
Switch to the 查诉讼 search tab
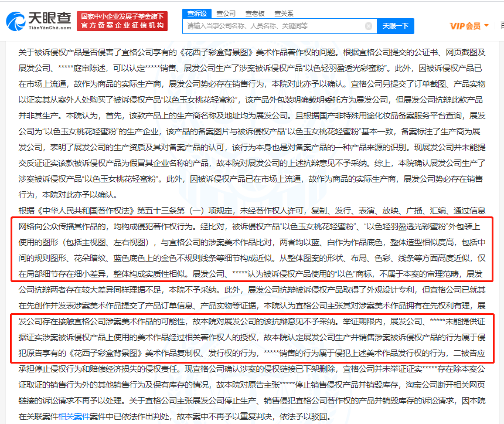click(x=197, y=13)
